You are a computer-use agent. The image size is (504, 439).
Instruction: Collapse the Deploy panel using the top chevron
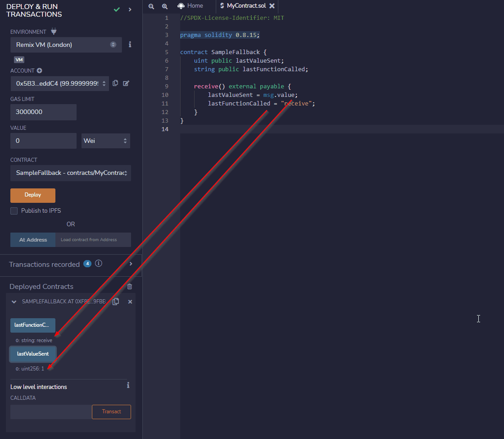(130, 9)
